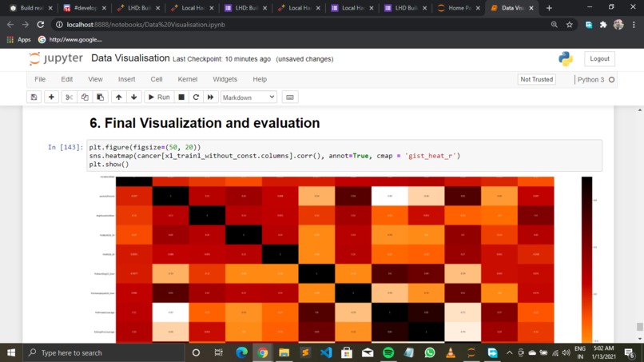Open the View menu
The image size is (644, 362).
95,79
